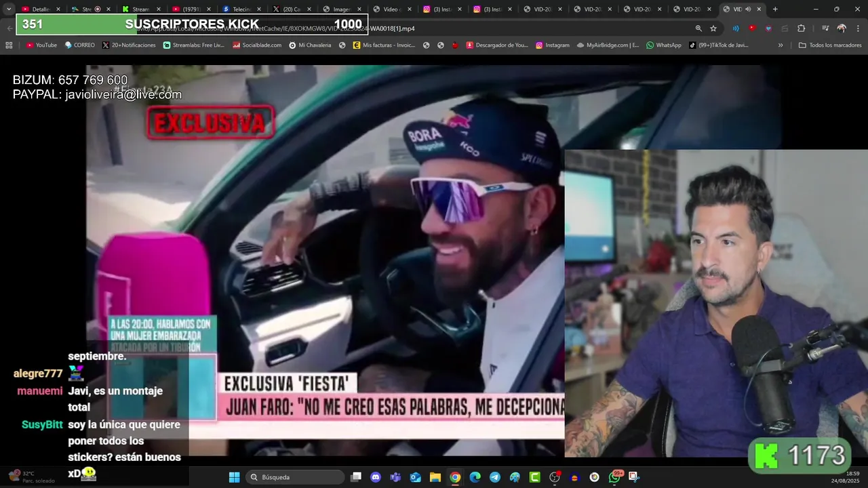Open File Explorer from the taskbar

[x=435, y=477]
